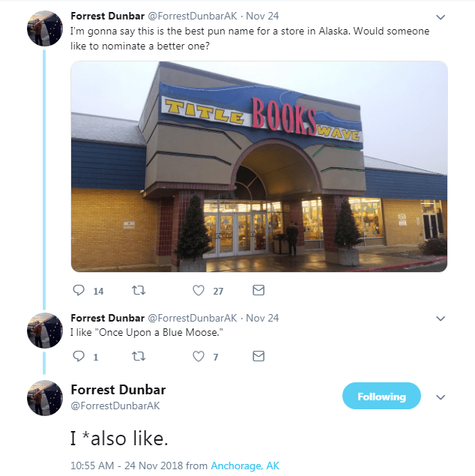Share Blue Moose tweet via envelope icon
Screen dimensions: 475x476
tap(258, 356)
